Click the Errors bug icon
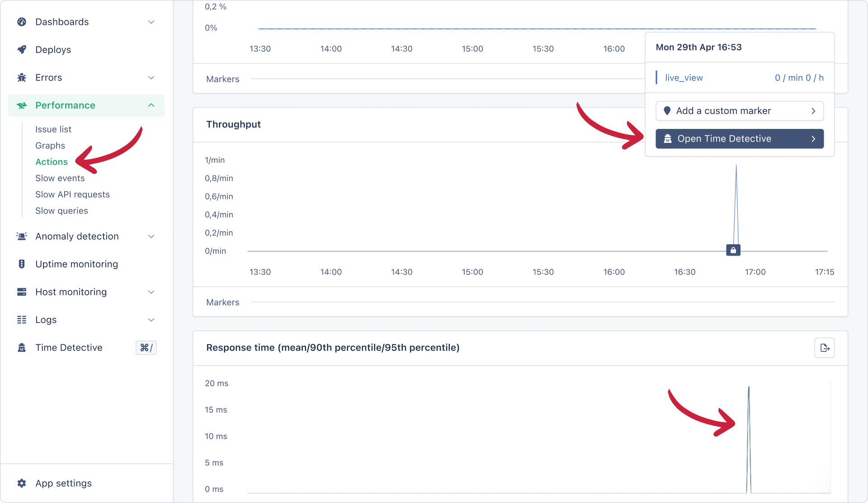 [x=22, y=77]
